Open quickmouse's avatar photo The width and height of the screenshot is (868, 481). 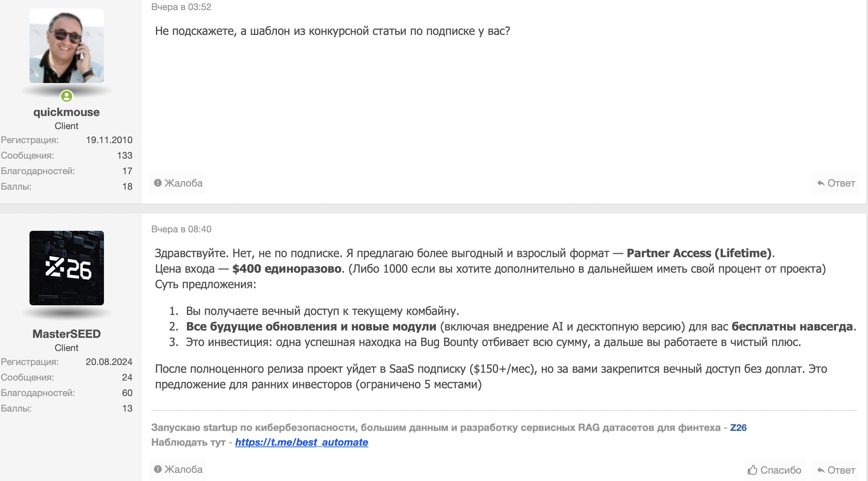click(67, 46)
